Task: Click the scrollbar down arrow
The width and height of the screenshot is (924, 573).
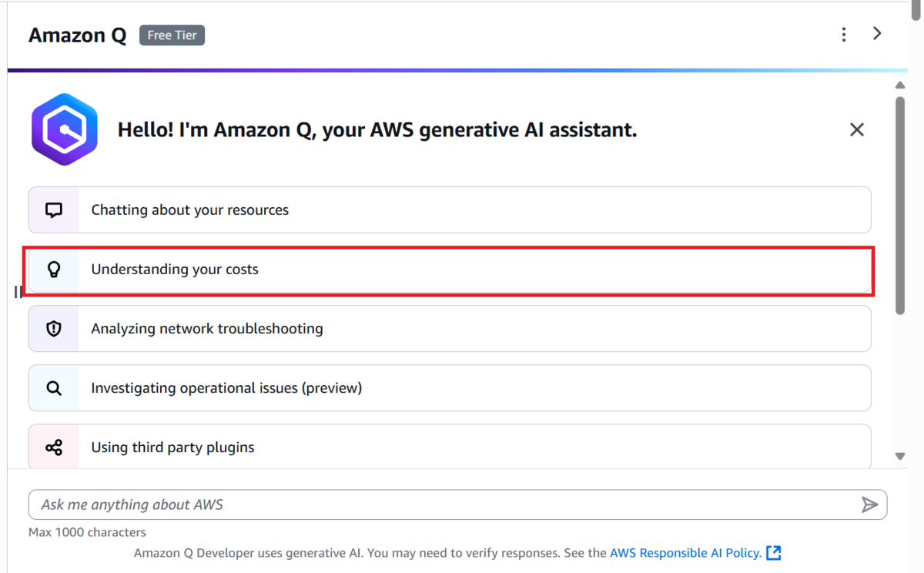Action: (x=900, y=456)
